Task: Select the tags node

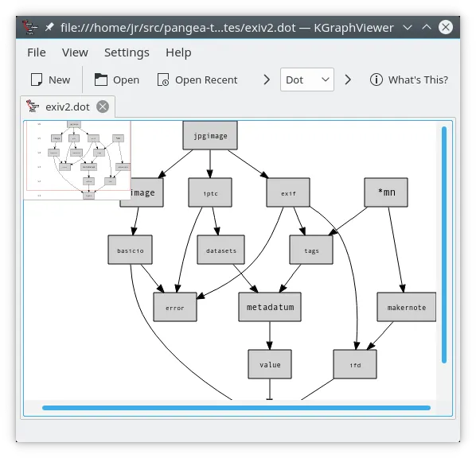Action: coord(311,250)
